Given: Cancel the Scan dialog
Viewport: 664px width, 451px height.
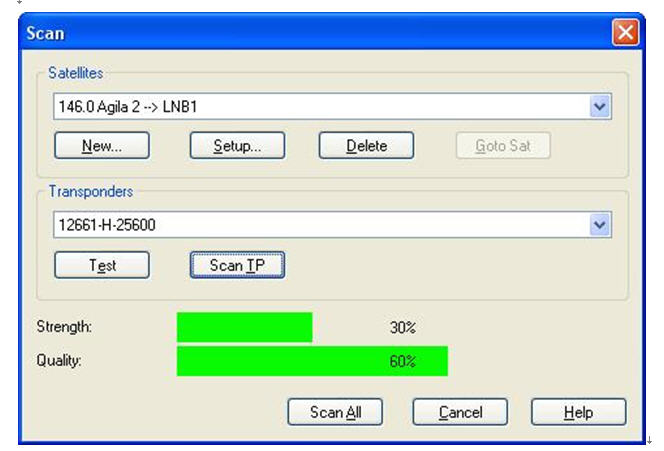Looking at the screenshot, I should click(x=460, y=412).
